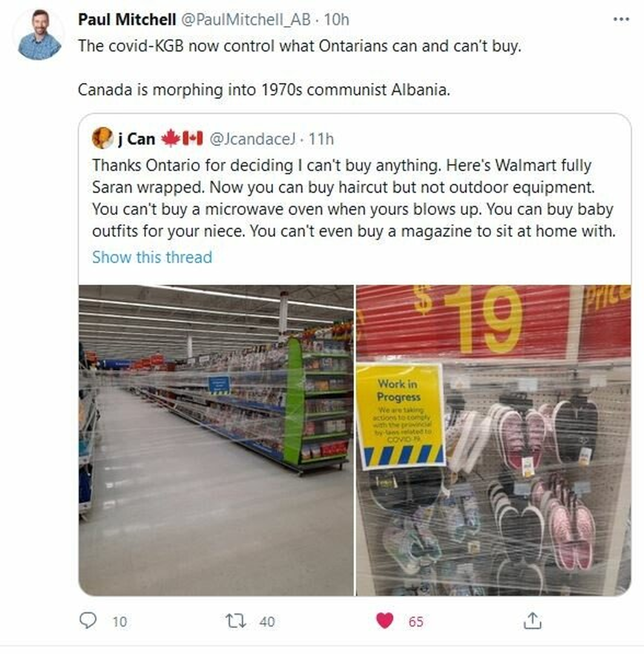Open the wrapped shoes rack photo
644x654 pixels.
click(x=493, y=440)
